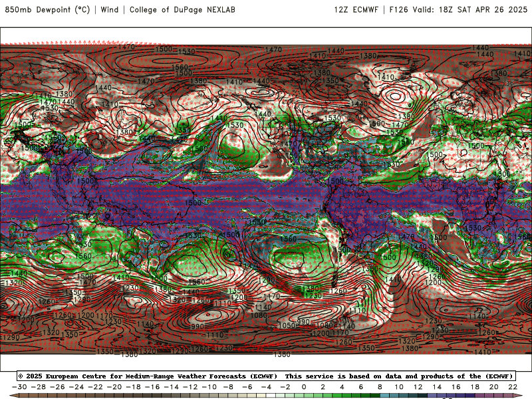The height and width of the screenshot is (399, 532).
Task: Click the ECMWF copyright notice banner
Action: point(267,376)
